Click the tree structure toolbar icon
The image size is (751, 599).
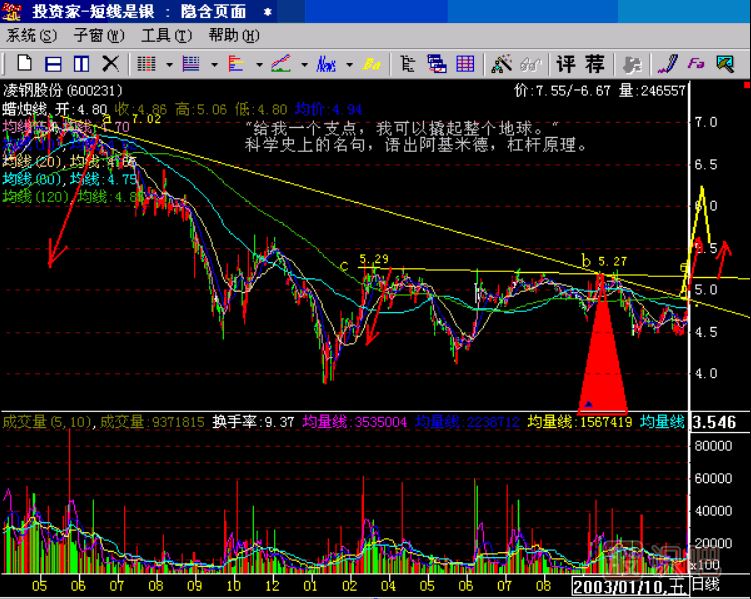407,65
